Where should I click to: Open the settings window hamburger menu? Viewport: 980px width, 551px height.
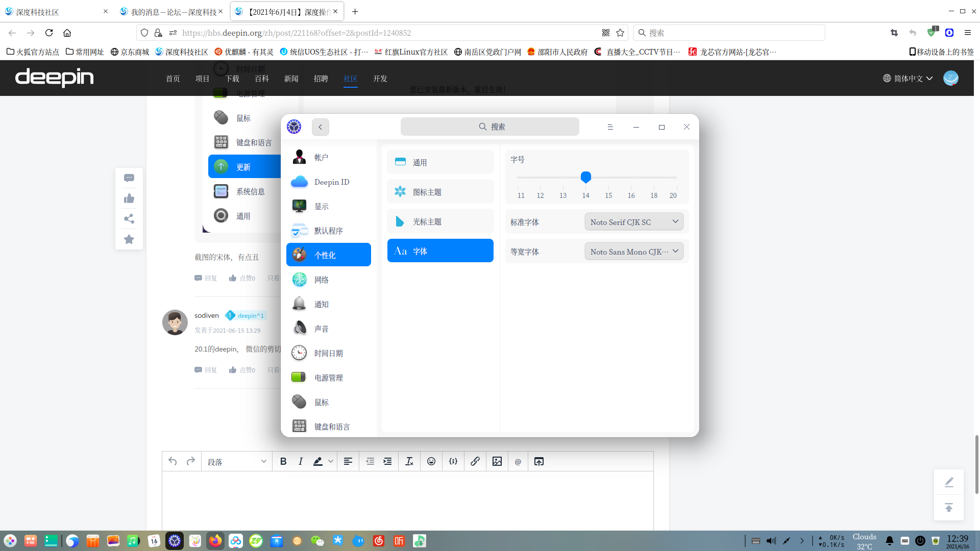pyautogui.click(x=610, y=127)
